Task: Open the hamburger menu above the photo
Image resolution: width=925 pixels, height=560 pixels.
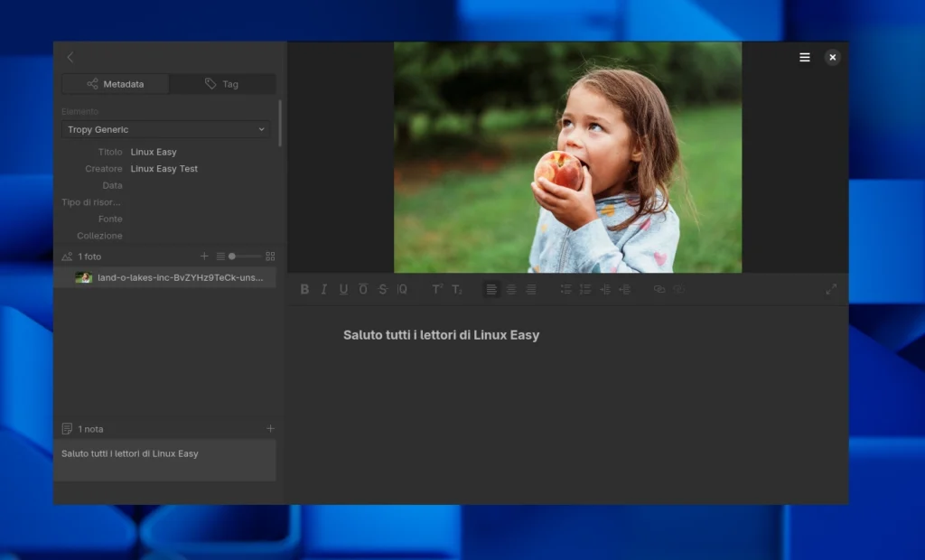Action: (805, 58)
